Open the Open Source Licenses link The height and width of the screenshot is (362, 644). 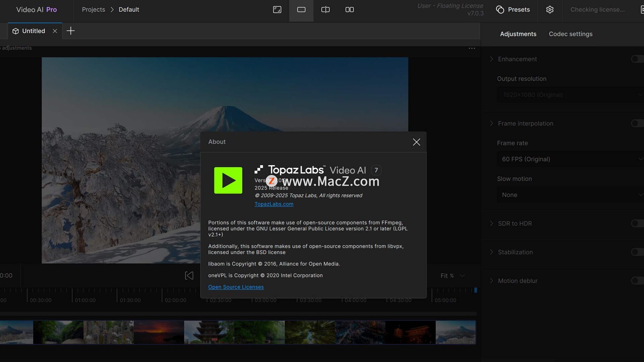236,287
